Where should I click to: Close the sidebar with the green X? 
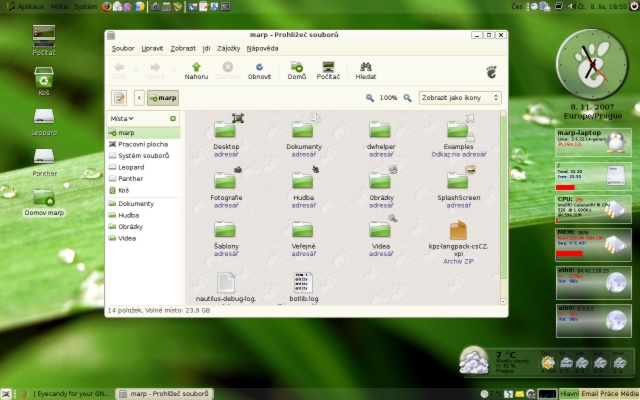[x=173, y=118]
